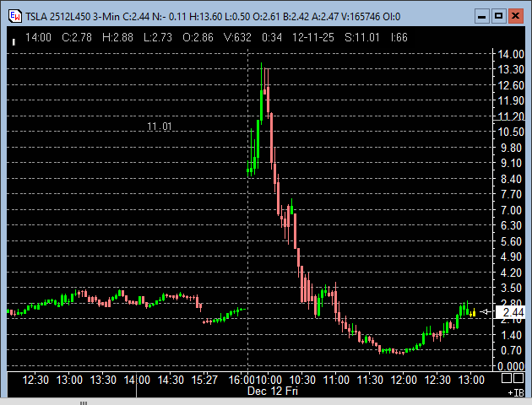
Task: Click the 0.000 level on price axis
Action: (511, 366)
